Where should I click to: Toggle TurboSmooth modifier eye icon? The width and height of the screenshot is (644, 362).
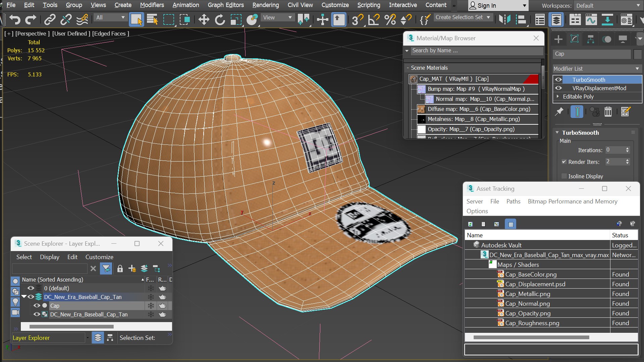[x=558, y=79]
